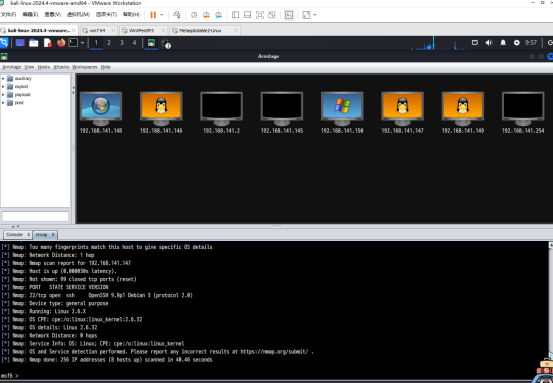
Task: Open the Help menu in Armitage
Action: [x=105, y=67]
